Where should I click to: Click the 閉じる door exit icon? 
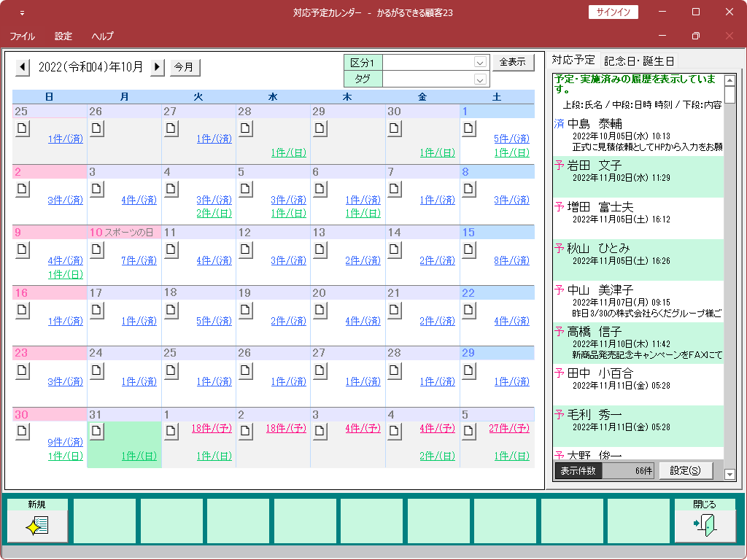[705, 525]
